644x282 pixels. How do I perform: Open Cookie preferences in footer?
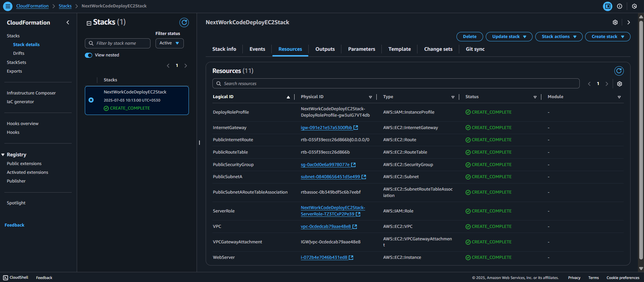pos(623,278)
